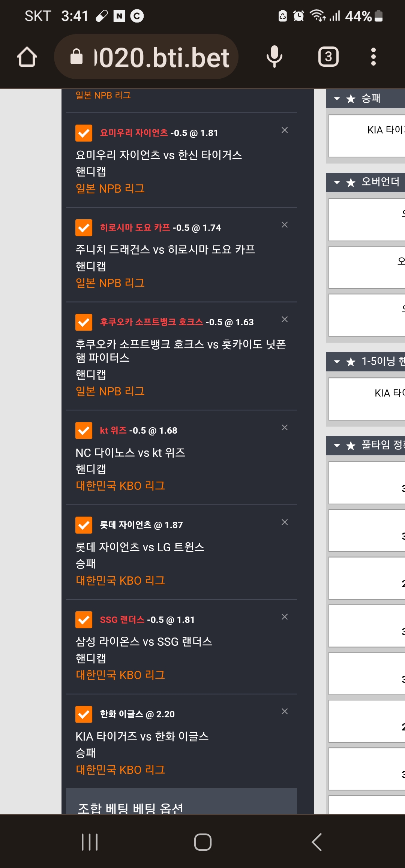Open the tab switcher showing 3 tabs
Screen dimensions: 405x868
tap(328, 57)
